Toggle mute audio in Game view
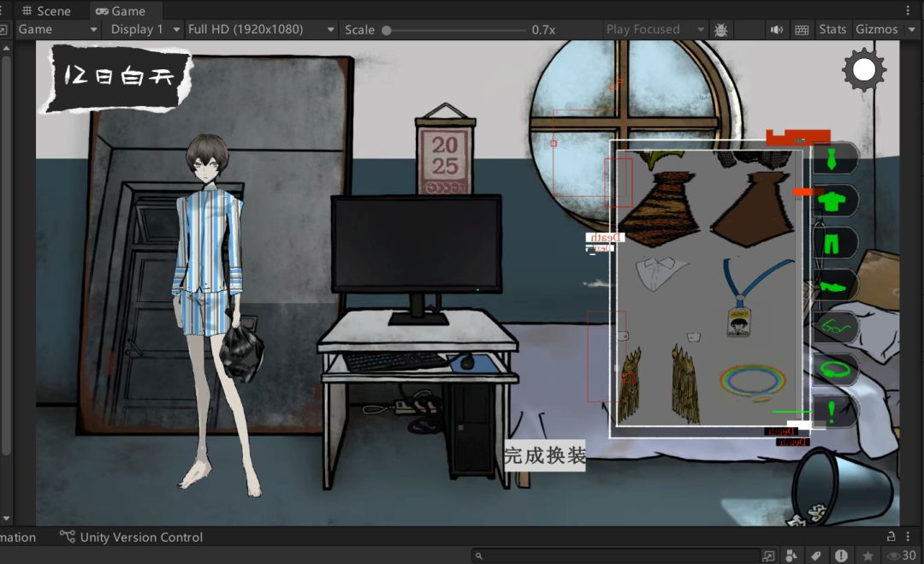924x564 pixels. pyautogui.click(x=776, y=29)
